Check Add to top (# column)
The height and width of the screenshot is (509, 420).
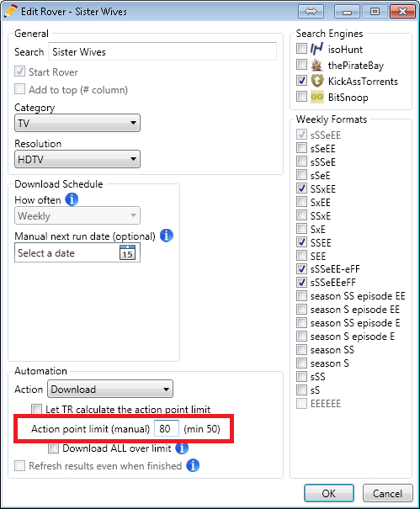point(19,89)
